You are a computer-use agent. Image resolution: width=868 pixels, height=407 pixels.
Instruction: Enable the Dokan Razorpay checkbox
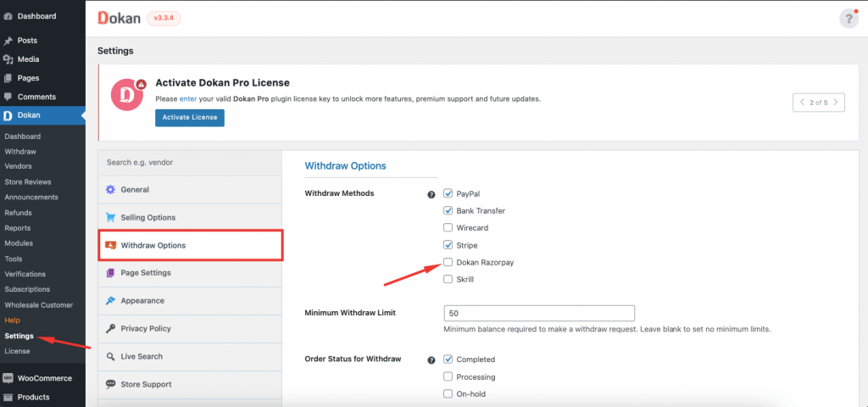(x=448, y=262)
